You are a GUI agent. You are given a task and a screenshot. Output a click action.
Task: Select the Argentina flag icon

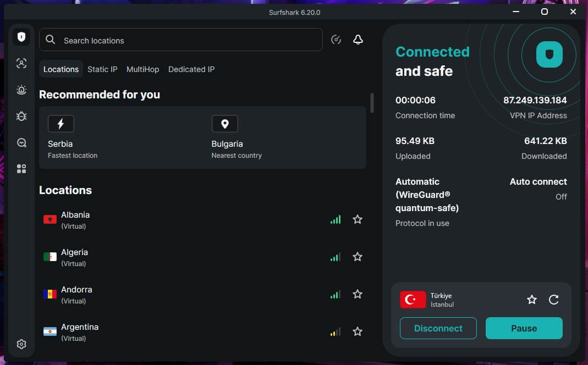[x=50, y=331]
